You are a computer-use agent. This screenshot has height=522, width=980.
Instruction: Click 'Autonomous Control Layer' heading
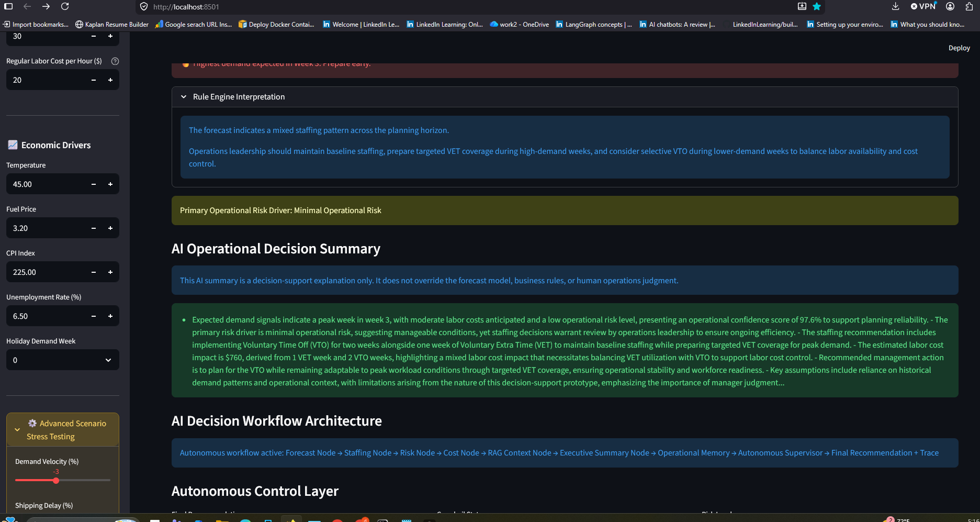(x=255, y=491)
